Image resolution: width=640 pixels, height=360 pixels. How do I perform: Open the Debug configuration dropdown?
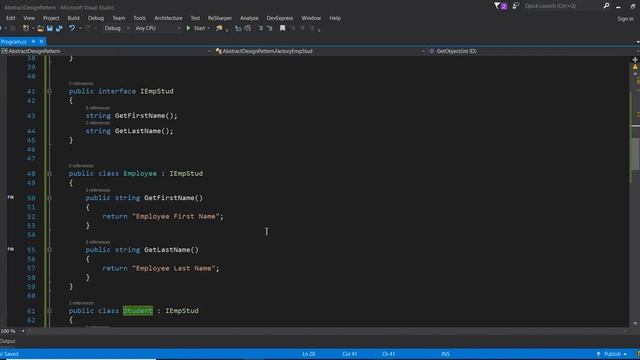116,28
